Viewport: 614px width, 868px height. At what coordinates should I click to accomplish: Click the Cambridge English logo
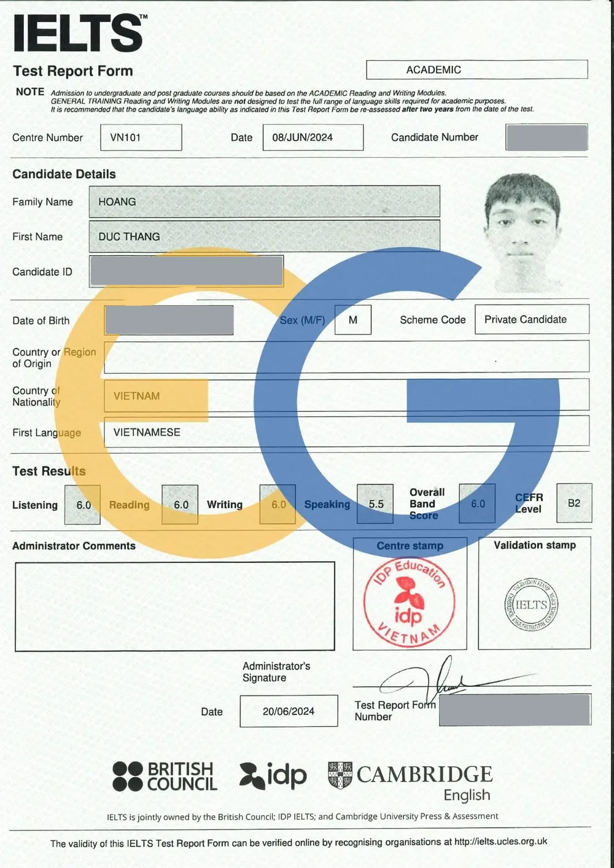tap(410, 782)
